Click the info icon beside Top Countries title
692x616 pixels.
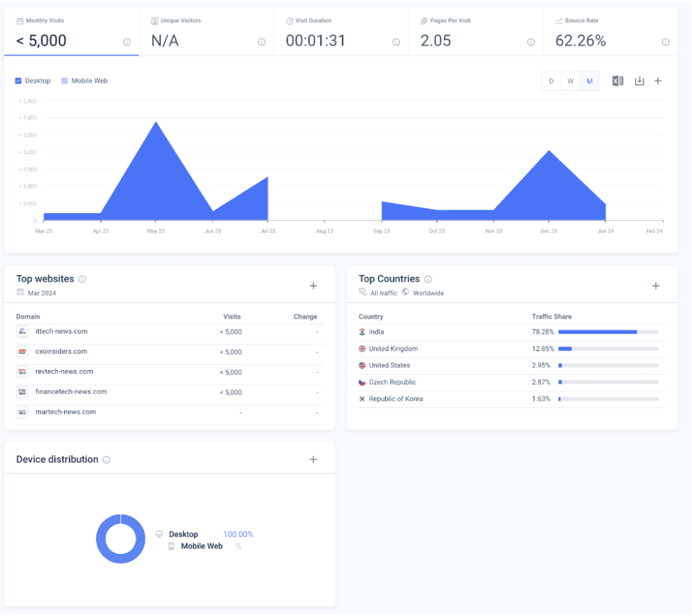click(428, 279)
